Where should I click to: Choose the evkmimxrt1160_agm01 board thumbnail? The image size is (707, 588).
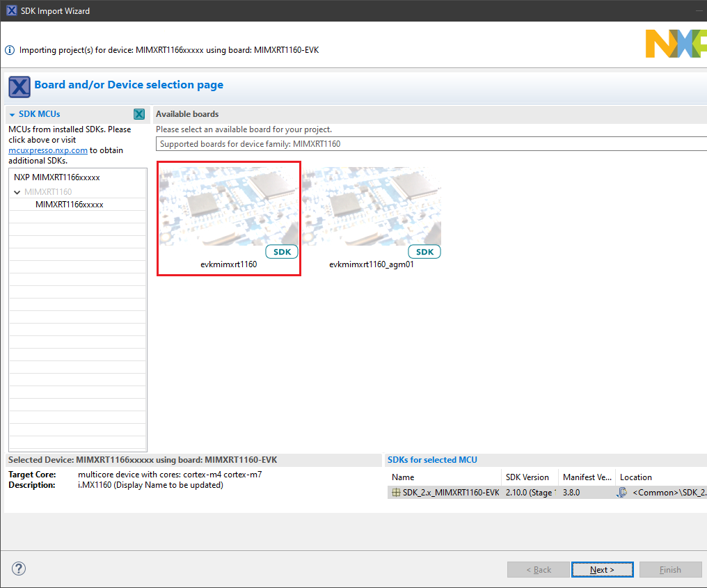point(371,209)
